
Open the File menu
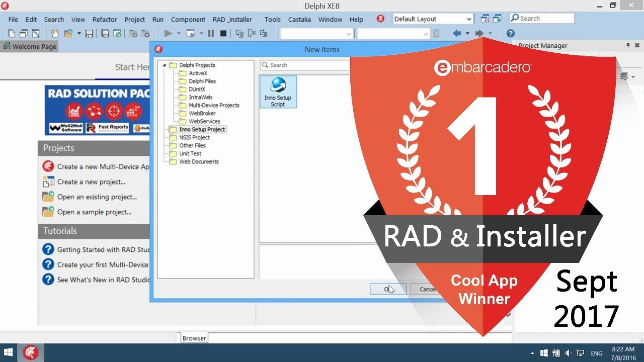coord(13,19)
